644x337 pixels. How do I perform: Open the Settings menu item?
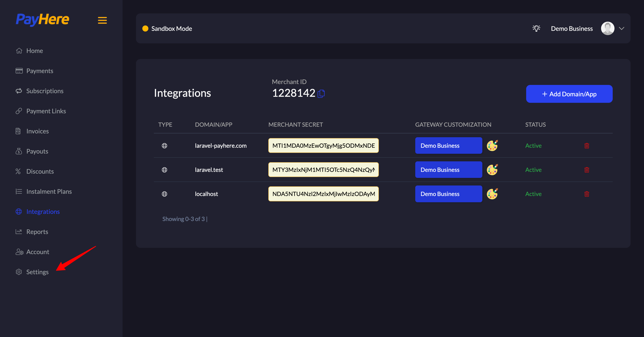[37, 272]
